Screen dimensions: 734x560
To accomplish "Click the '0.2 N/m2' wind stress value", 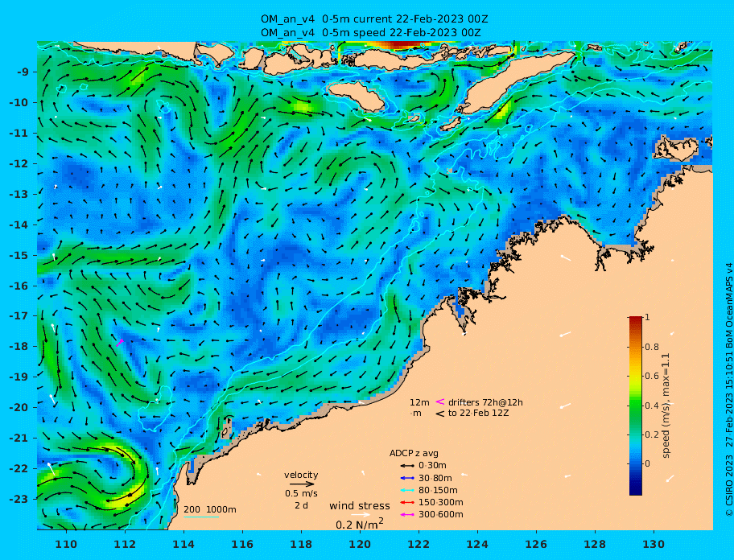I will 360,524.
